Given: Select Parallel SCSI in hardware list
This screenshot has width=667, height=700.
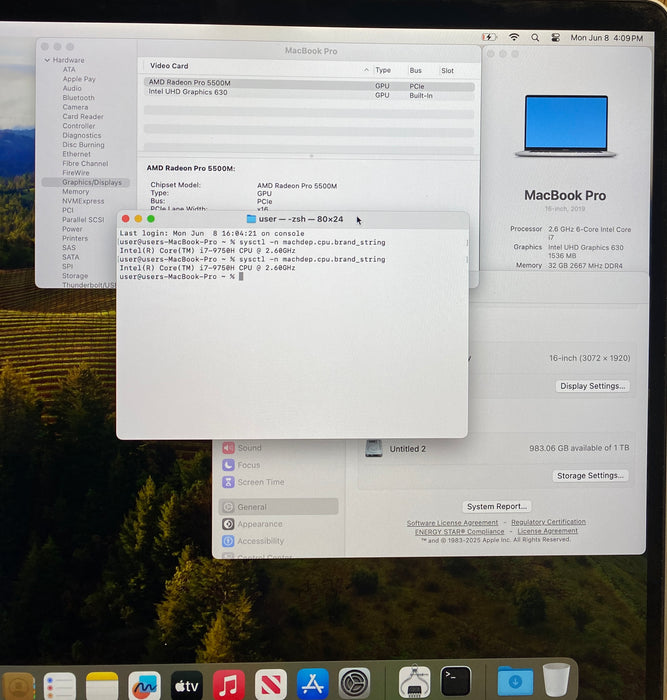Looking at the screenshot, I should 83,220.
